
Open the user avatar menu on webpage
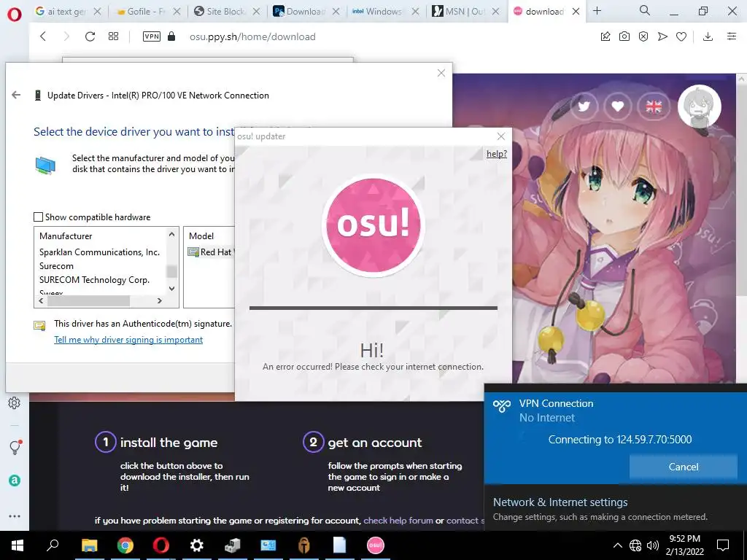700,106
